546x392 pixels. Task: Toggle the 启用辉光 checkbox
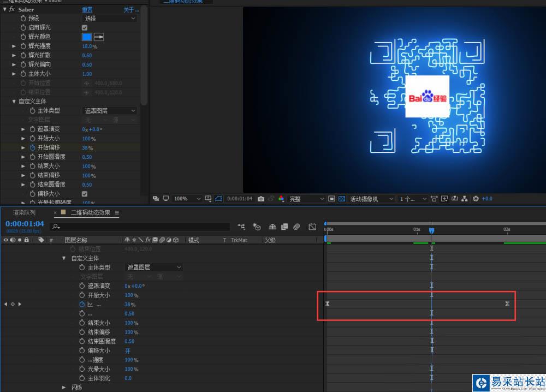click(85, 27)
